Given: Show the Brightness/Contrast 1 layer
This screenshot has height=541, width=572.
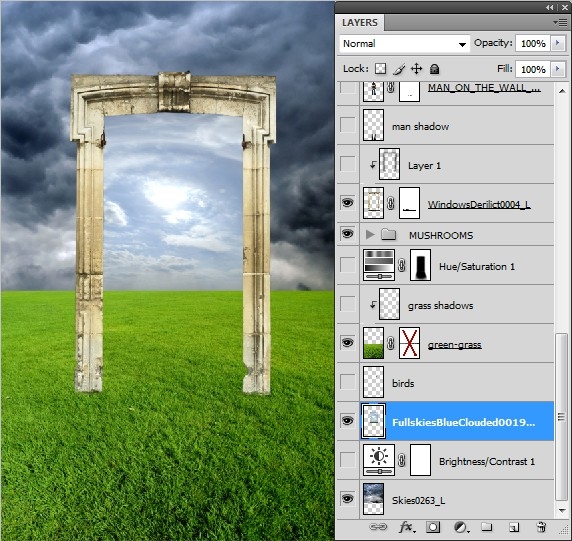Looking at the screenshot, I should (348, 460).
